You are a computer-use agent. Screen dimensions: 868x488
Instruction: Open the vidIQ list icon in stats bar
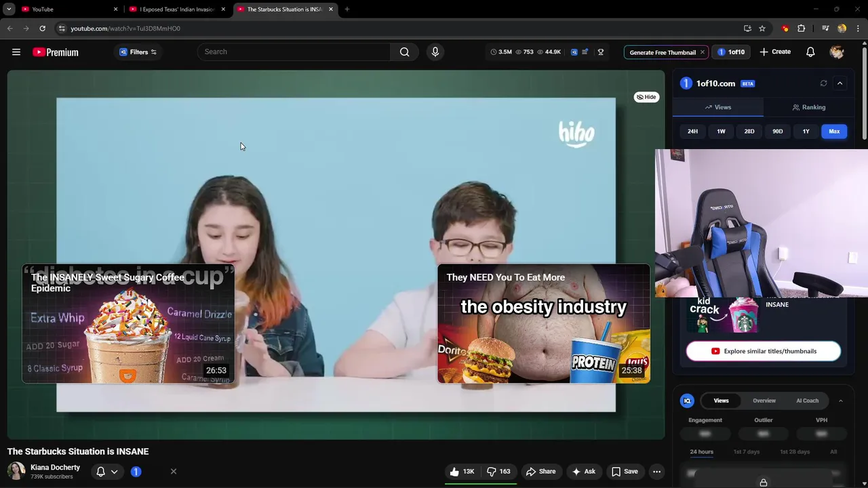click(585, 52)
